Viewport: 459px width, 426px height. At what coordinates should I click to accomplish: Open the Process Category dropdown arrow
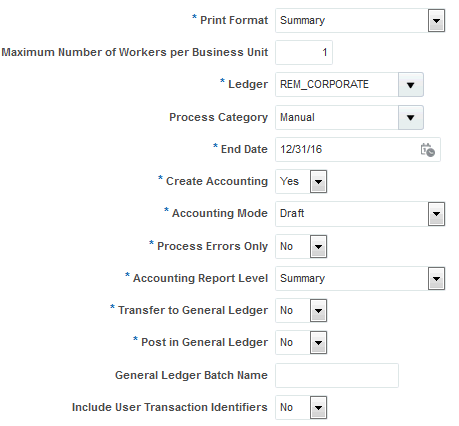(411, 118)
